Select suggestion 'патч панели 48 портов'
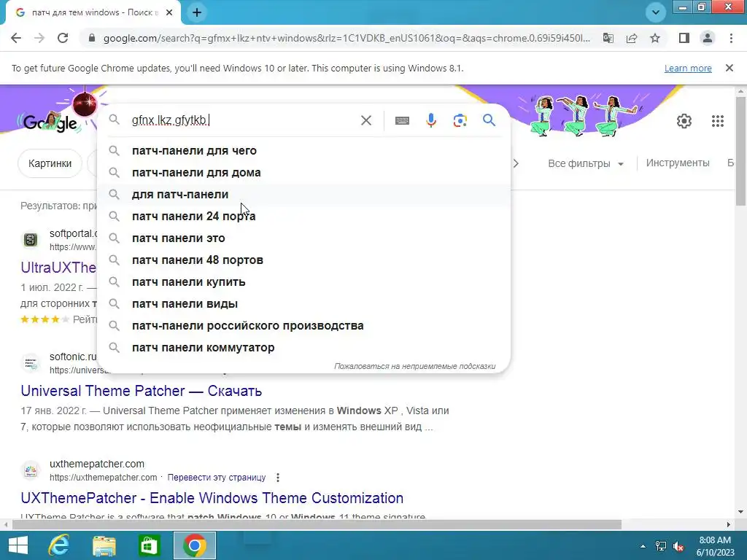This screenshot has height=560, width=747. [x=303, y=260]
